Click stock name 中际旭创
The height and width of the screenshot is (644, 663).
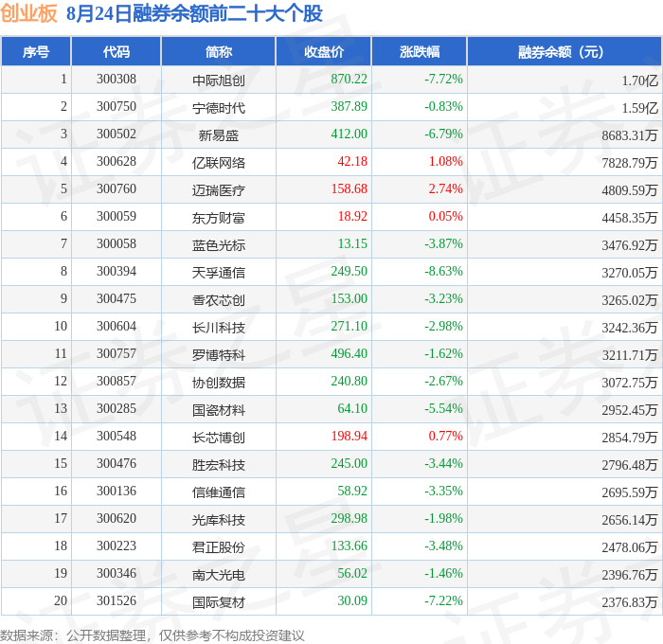[x=219, y=80]
